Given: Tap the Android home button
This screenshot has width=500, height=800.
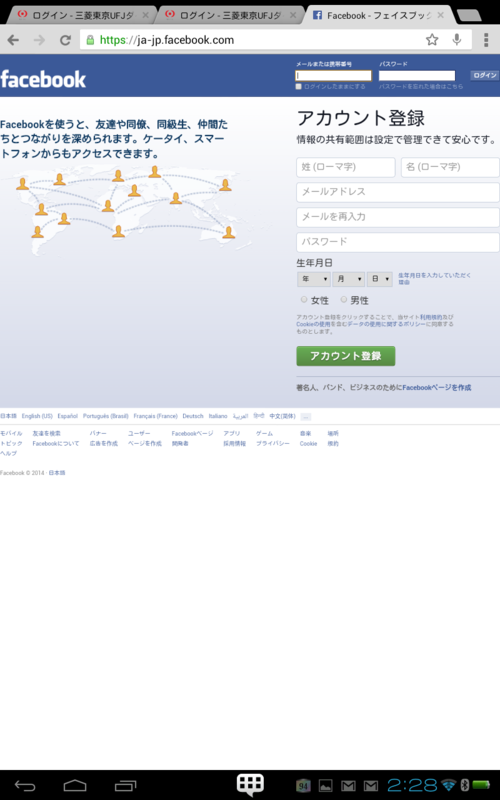Looking at the screenshot, I should coord(74,785).
